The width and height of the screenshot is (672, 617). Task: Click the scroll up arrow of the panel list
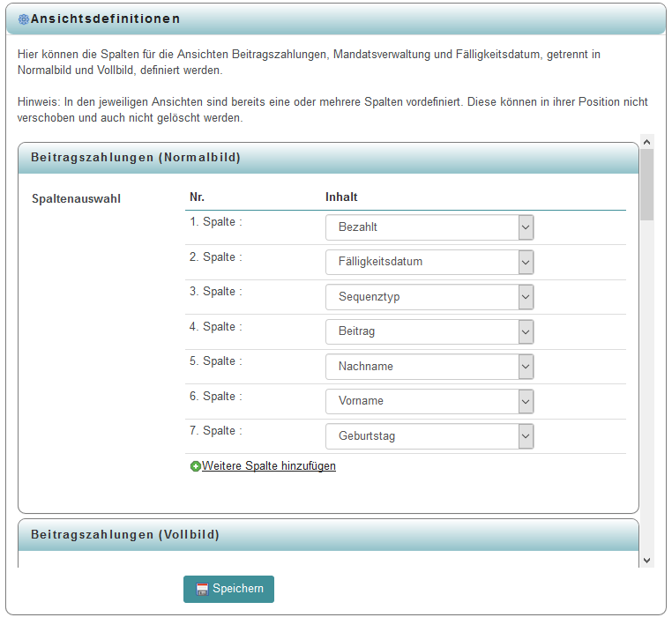[x=646, y=141]
